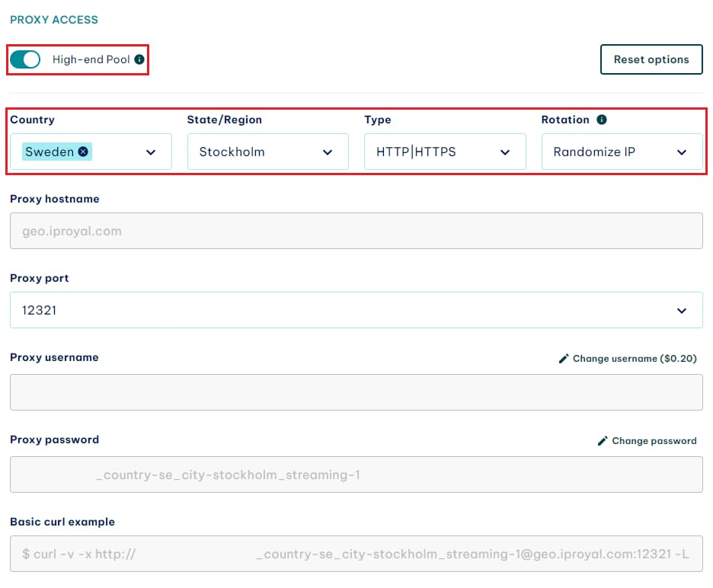713x588 pixels.
Task: Remove the Sweden country tag
Action: pyautogui.click(x=83, y=152)
